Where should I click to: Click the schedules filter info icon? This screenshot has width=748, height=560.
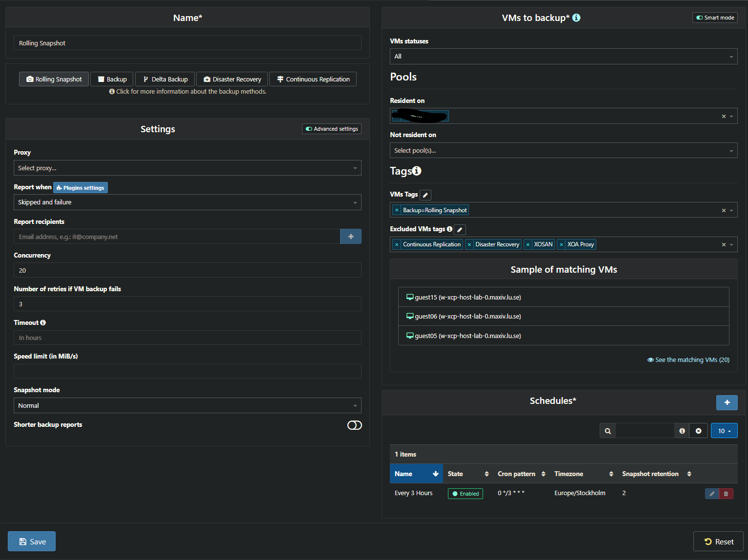[682, 431]
